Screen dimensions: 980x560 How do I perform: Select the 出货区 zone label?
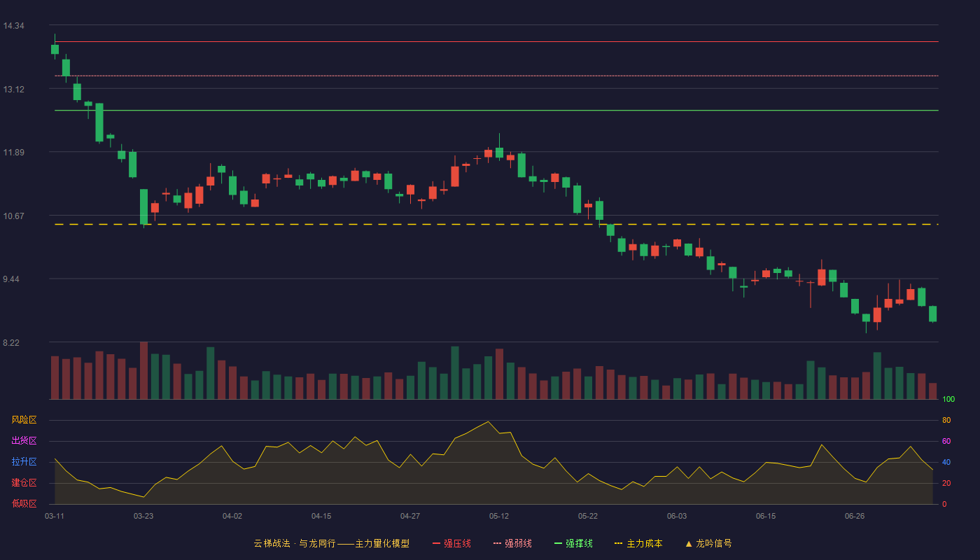tap(24, 441)
